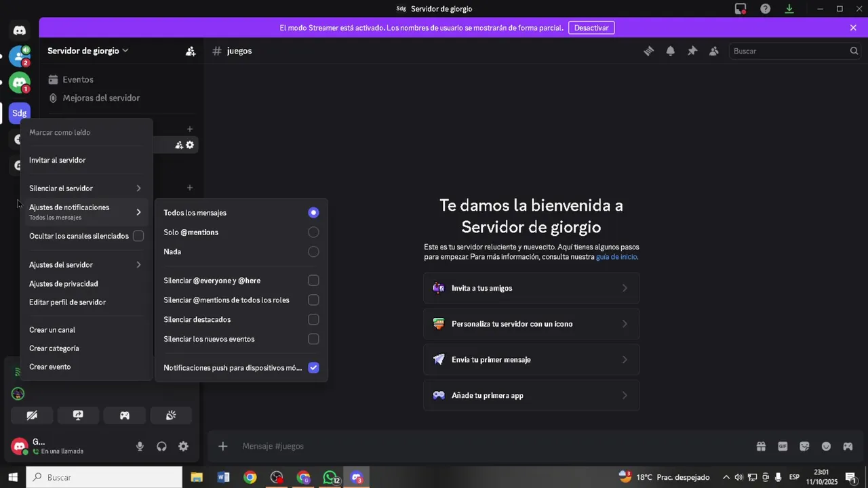Screen dimensions: 868x488
Task: Open Personaliza tu servidor con un icono
Action: (x=532, y=324)
